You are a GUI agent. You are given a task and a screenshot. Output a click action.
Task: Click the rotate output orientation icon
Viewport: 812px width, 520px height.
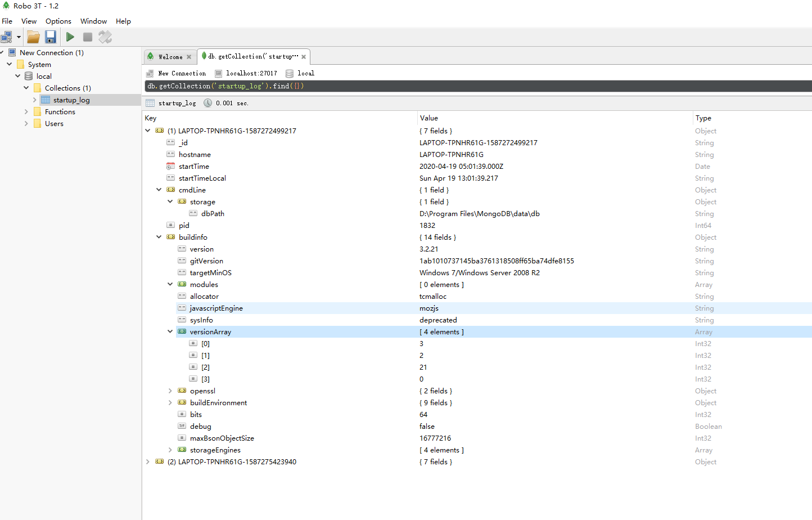coord(105,37)
